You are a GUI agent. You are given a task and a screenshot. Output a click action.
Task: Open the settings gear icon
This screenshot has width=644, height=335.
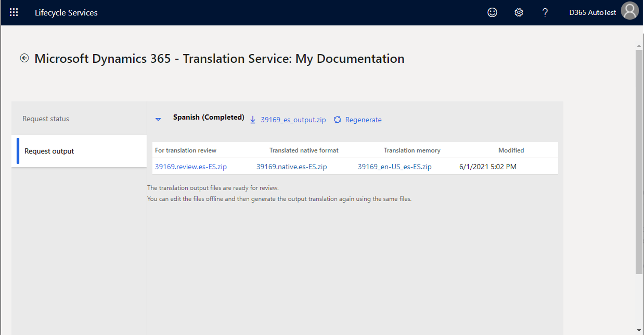click(x=519, y=13)
